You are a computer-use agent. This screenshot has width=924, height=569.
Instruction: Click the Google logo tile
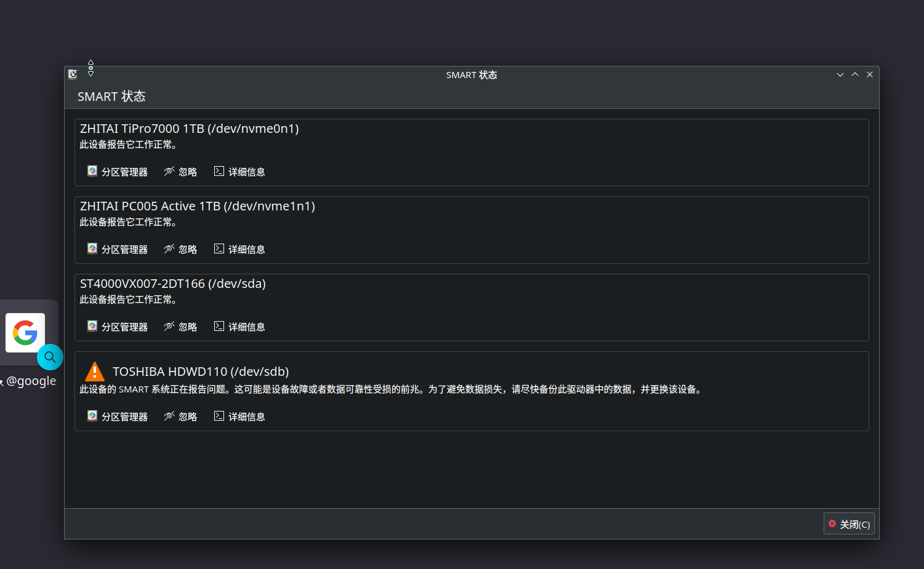(x=25, y=333)
